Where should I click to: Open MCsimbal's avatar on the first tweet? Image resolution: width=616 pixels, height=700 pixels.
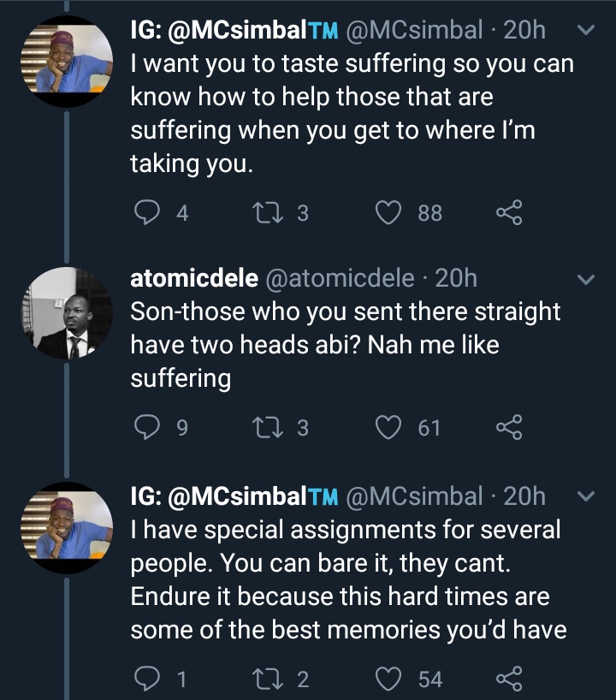[x=67, y=61]
